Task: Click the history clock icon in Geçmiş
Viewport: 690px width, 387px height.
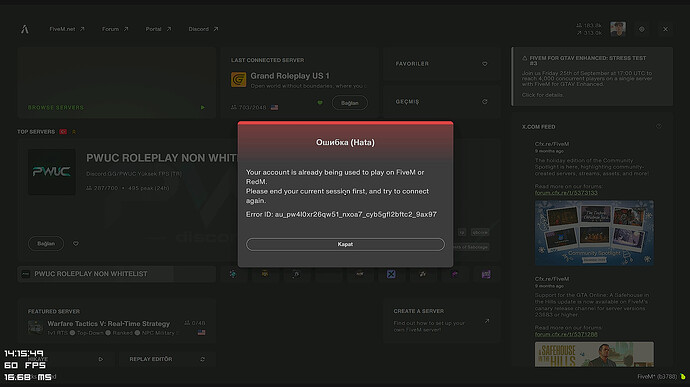Action: 484,102
